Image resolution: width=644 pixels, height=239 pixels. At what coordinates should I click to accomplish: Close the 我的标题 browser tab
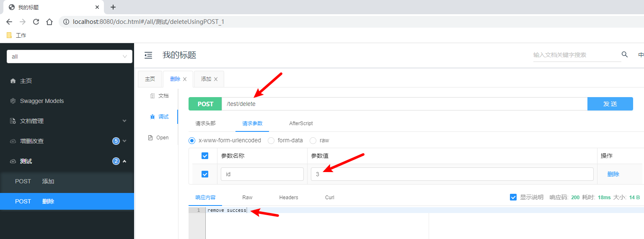click(97, 7)
